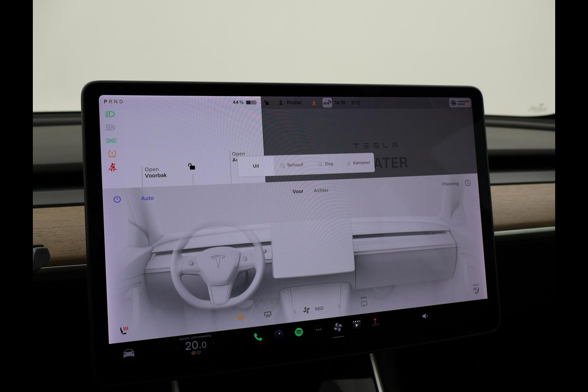Tap the SOS status icon

pos(327,103)
